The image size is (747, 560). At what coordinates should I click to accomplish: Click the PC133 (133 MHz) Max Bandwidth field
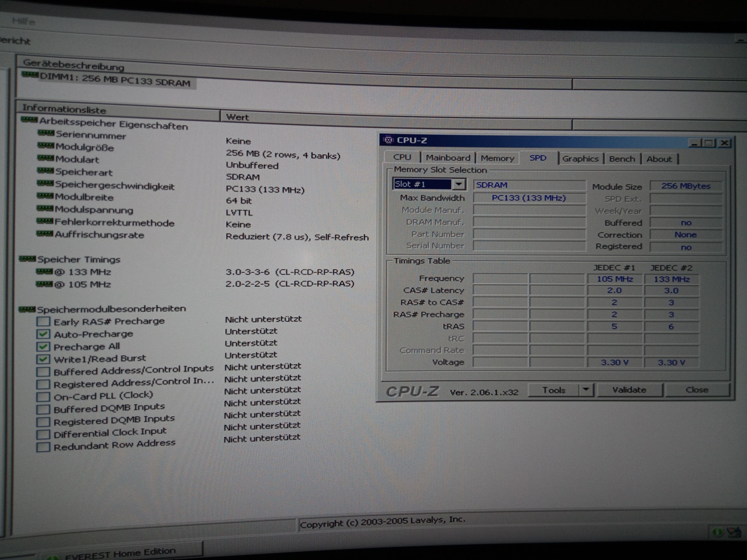[x=529, y=198]
